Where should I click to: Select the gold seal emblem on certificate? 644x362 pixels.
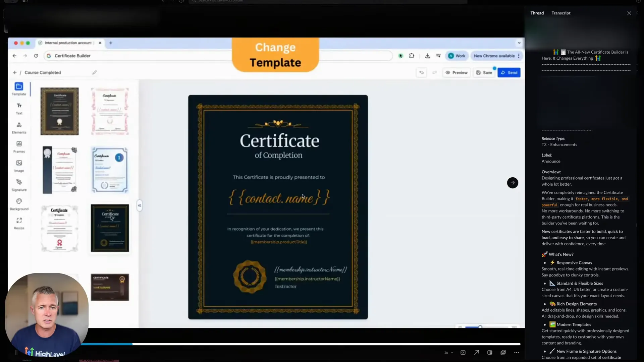click(x=250, y=277)
